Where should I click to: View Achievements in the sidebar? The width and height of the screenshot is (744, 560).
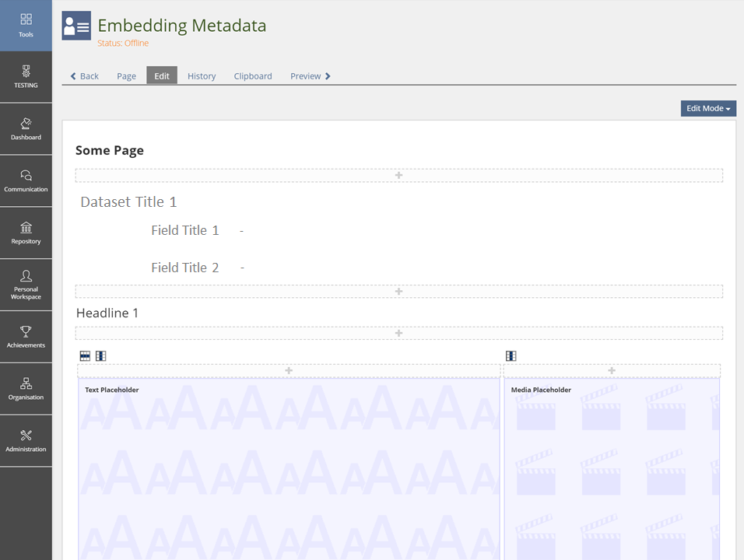(26, 337)
